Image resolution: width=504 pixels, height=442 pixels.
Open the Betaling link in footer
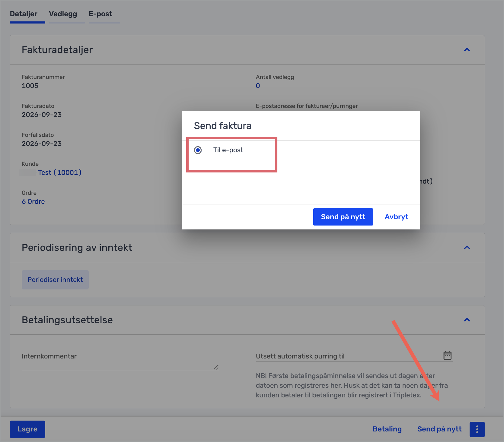pos(387,429)
